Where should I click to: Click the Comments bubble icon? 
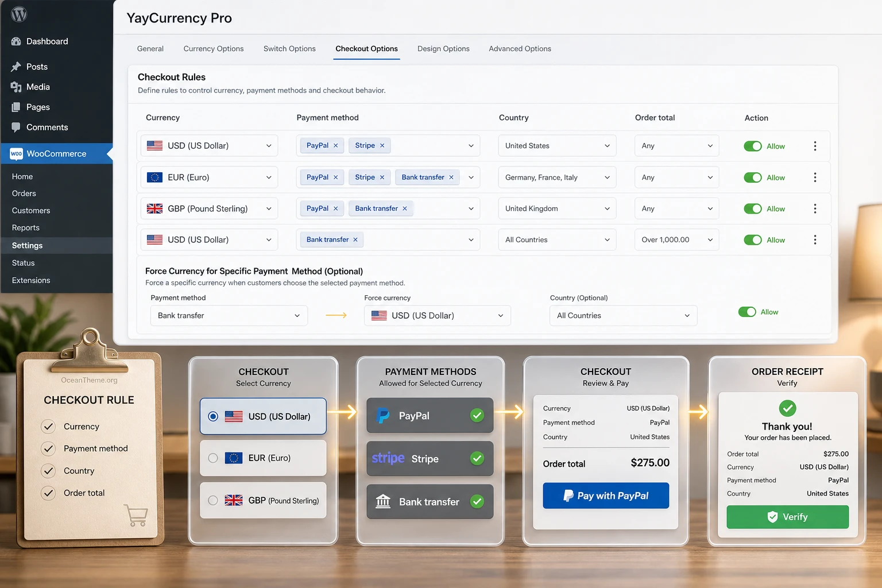point(16,127)
